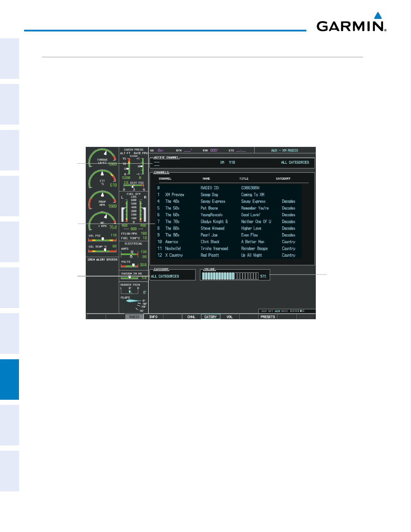This screenshot has width=411, height=532.
Task: Select channel 8 The 80s row
Action: [x=228, y=228]
